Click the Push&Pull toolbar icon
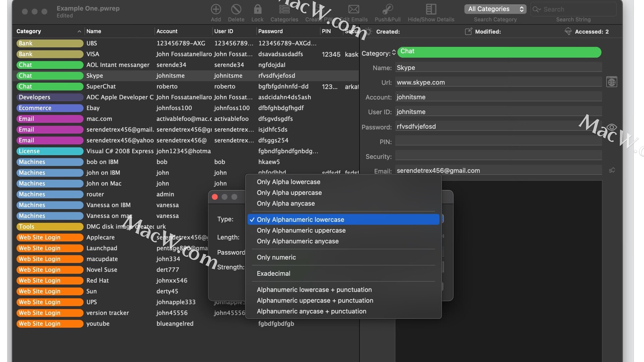The image size is (644, 362). pyautogui.click(x=387, y=9)
